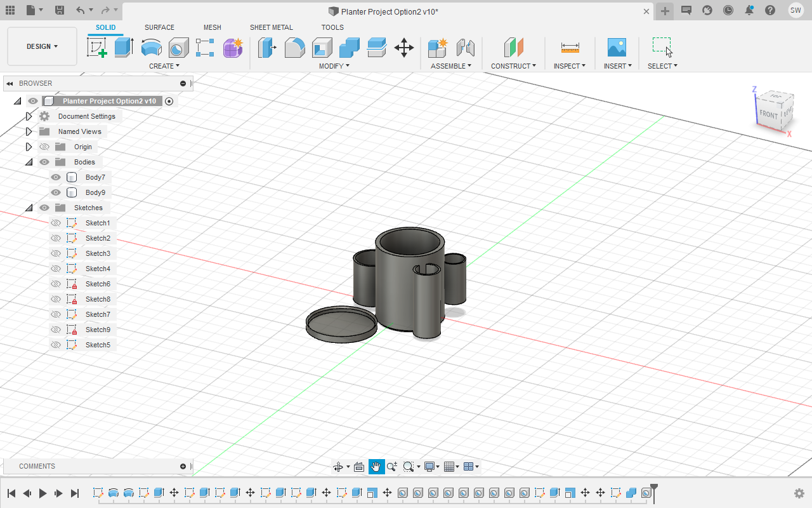812x508 pixels.
Task: Activate the Press Pull tool
Action: coord(268,48)
